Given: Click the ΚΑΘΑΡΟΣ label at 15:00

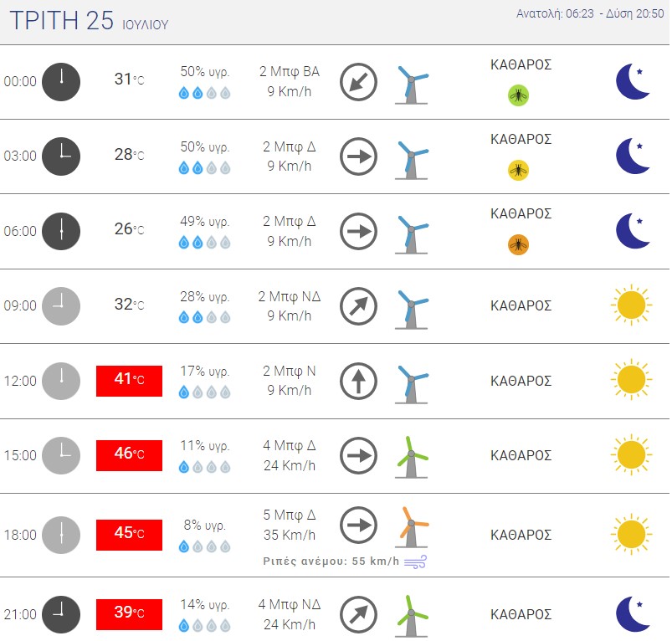Looking at the screenshot, I should click(x=521, y=455).
